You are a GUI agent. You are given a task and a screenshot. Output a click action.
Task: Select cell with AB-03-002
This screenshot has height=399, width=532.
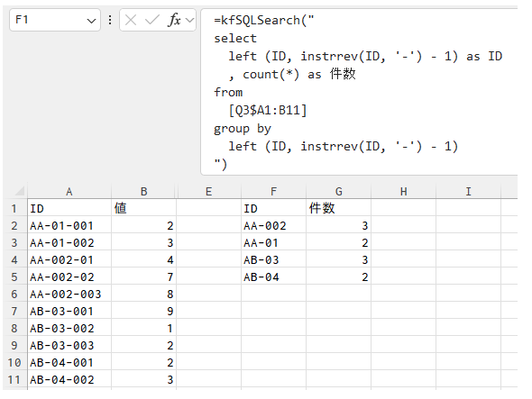69,328
